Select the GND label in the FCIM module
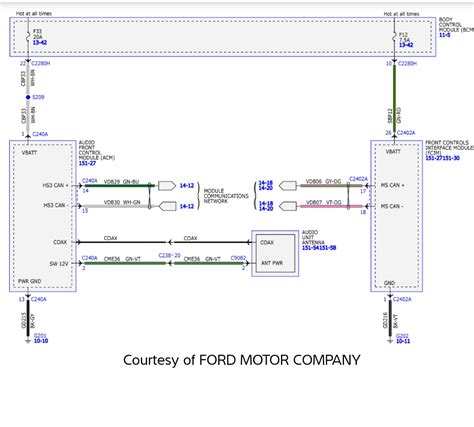The image size is (474, 427). click(x=389, y=283)
